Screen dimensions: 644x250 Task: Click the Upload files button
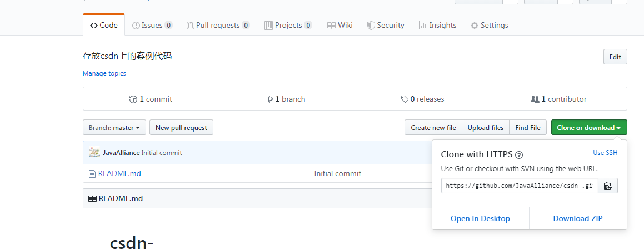[x=486, y=127]
